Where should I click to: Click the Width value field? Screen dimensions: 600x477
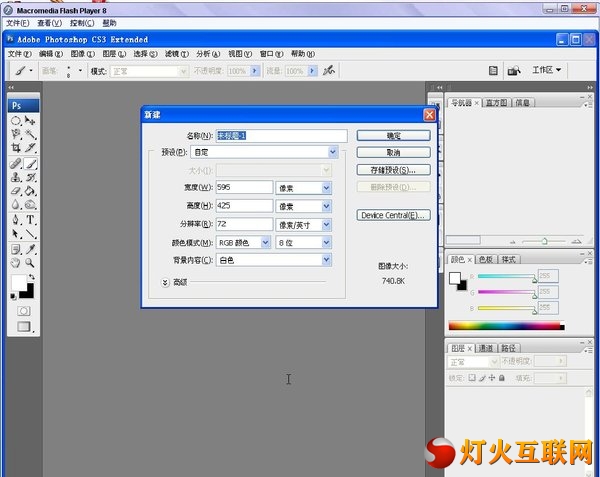click(245, 187)
